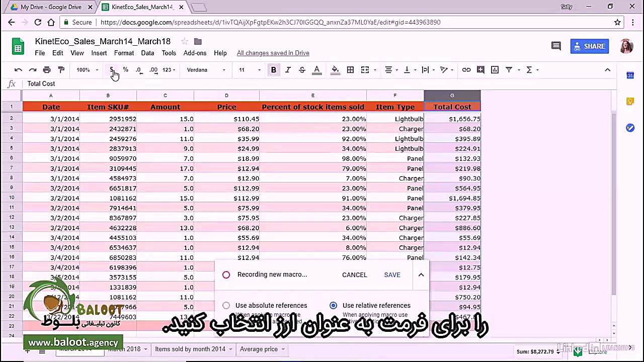Open the Data menu

[147, 53]
